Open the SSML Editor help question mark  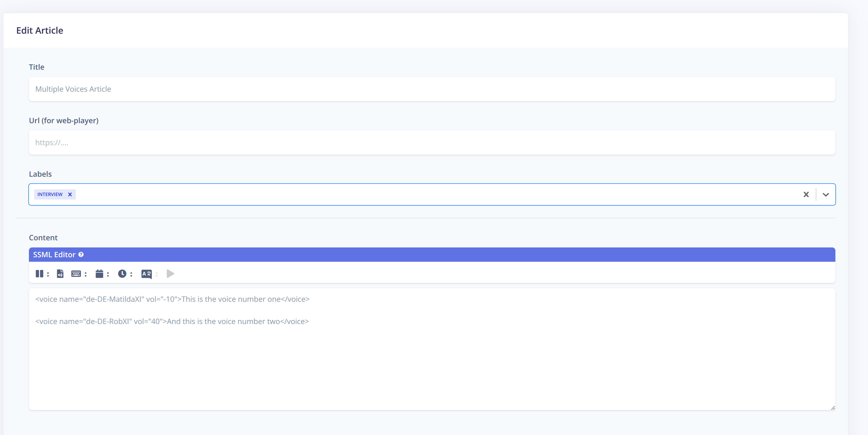pos(81,255)
